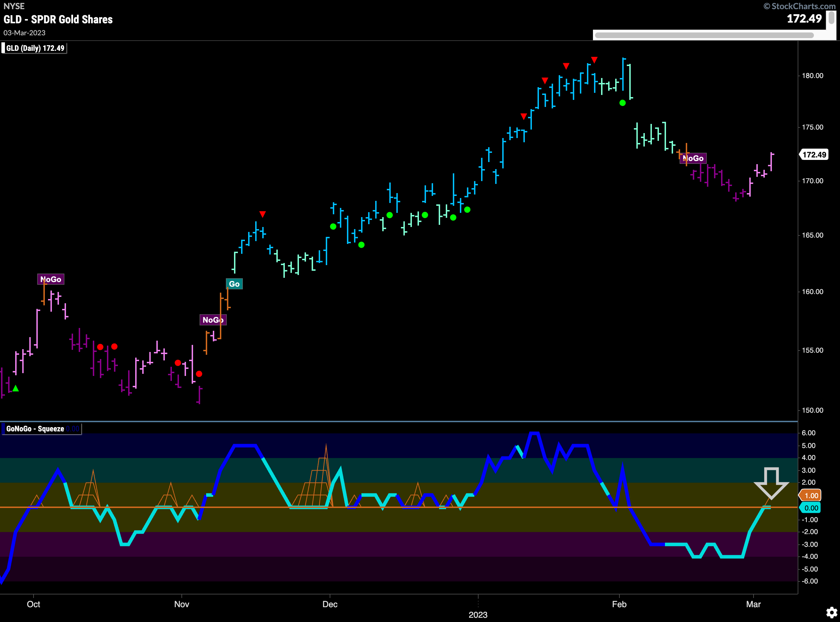
Task: Click the NYSE exchange label
Action: 14,6
